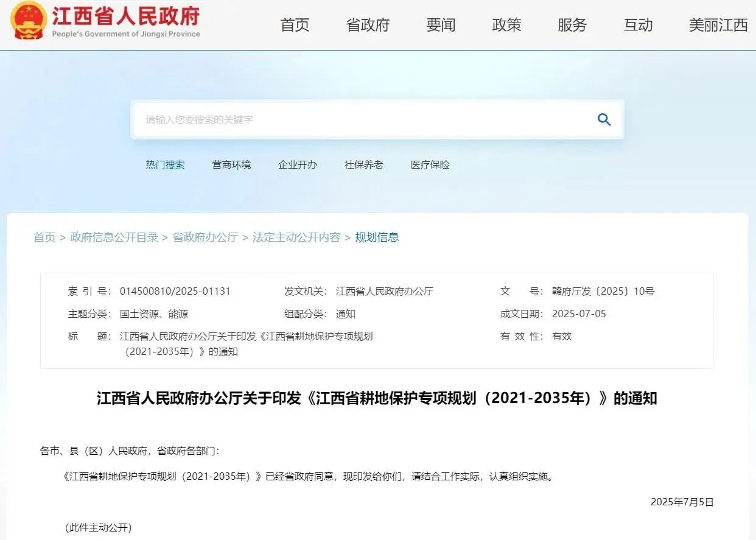Click the bold article headline
Image resolution: width=756 pixels, height=540 pixels.
click(x=377, y=398)
